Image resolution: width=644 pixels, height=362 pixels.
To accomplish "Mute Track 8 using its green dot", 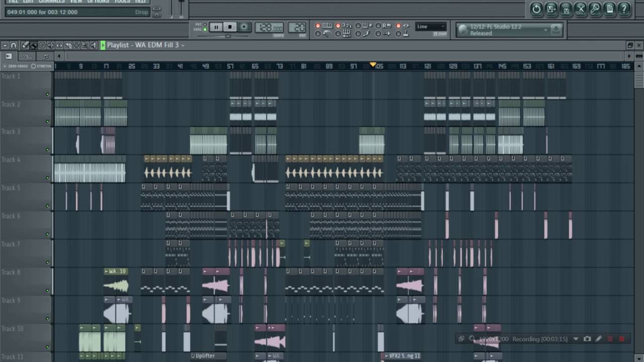I will point(48,291).
